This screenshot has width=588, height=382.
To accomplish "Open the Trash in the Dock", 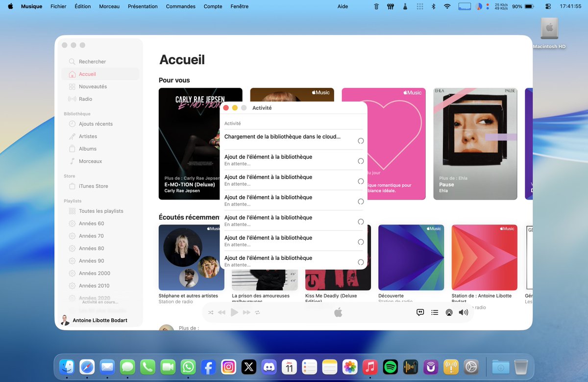I will point(521,367).
